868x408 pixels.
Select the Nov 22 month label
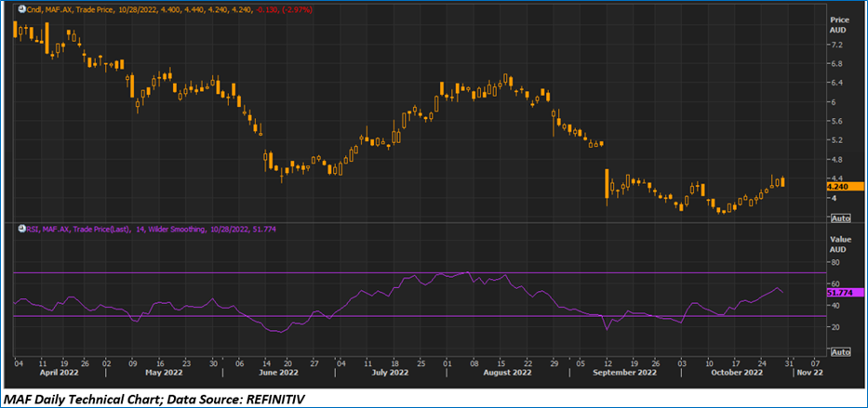809,373
